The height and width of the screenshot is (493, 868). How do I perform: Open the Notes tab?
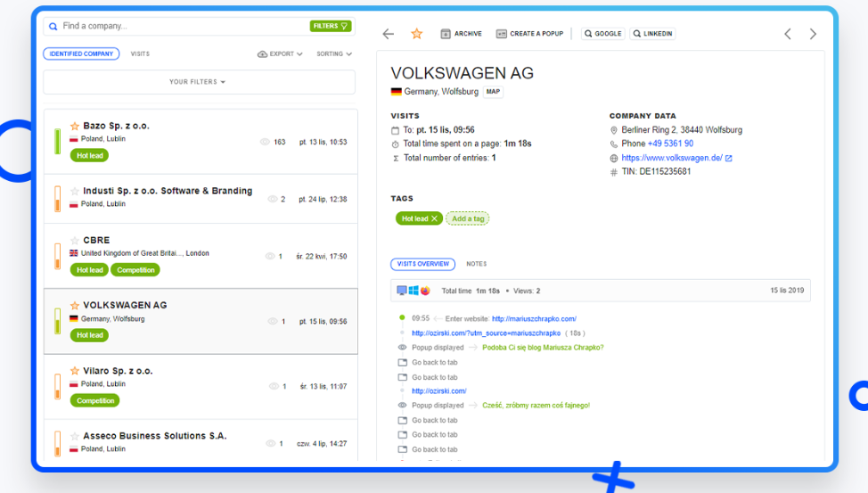click(476, 264)
